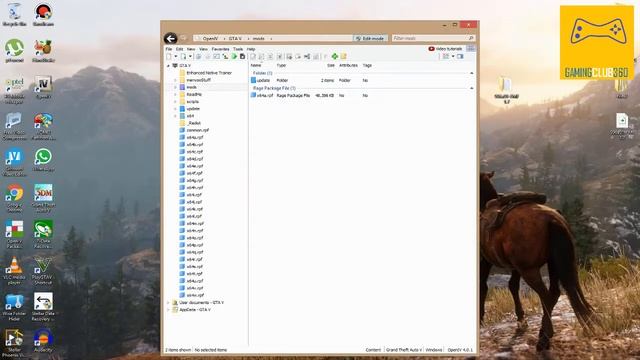Viewport: 640px width, 360px height.
Task: Select the uTorrent desktop icon
Action: 15,51
